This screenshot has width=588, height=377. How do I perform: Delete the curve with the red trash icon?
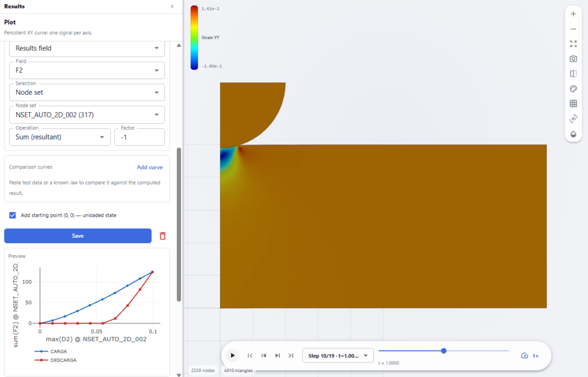click(x=163, y=236)
